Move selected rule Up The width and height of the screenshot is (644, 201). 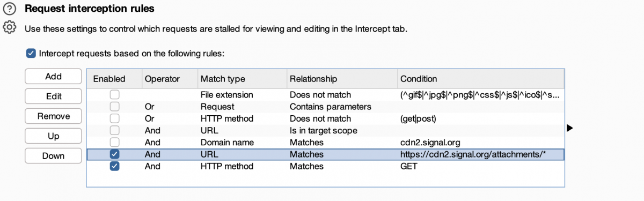(x=53, y=136)
